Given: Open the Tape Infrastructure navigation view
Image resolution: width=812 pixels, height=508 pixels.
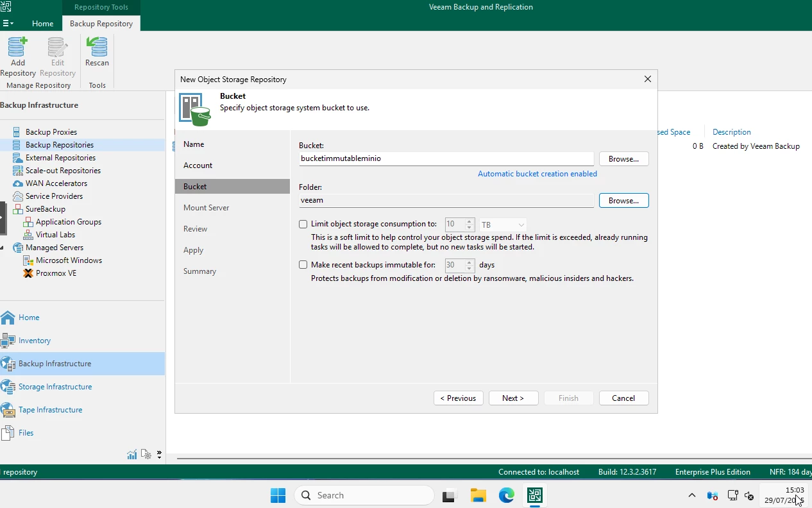Looking at the screenshot, I should point(82,410).
